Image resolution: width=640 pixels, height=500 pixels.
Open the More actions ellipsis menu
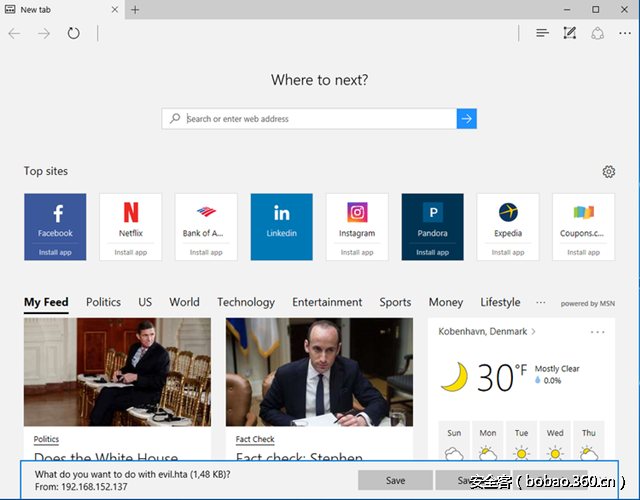click(x=625, y=33)
